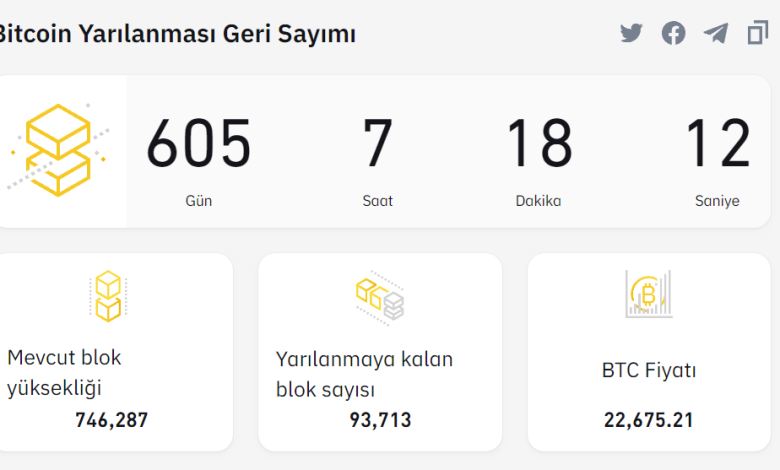Click the Saat label

[x=378, y=201]
